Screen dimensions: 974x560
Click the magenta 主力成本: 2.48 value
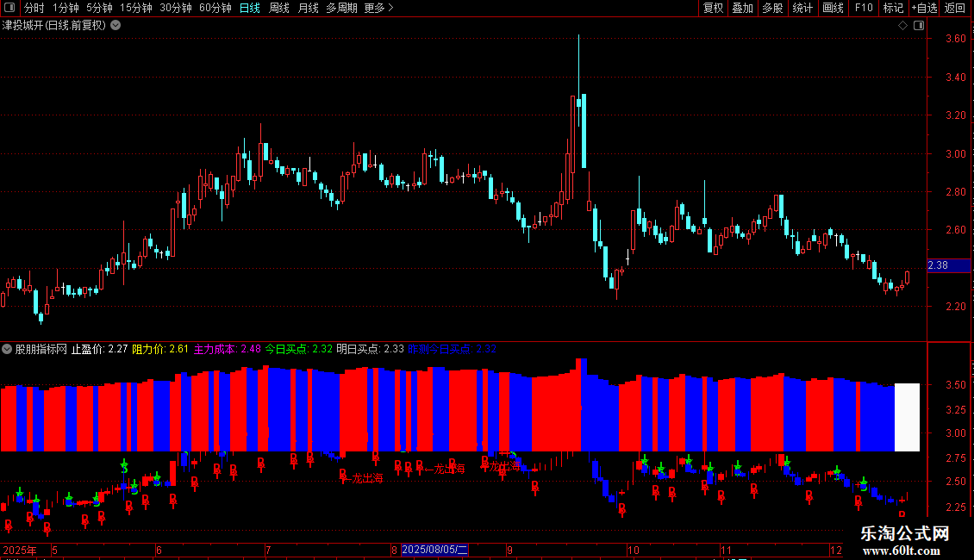[x=228, y=350]
